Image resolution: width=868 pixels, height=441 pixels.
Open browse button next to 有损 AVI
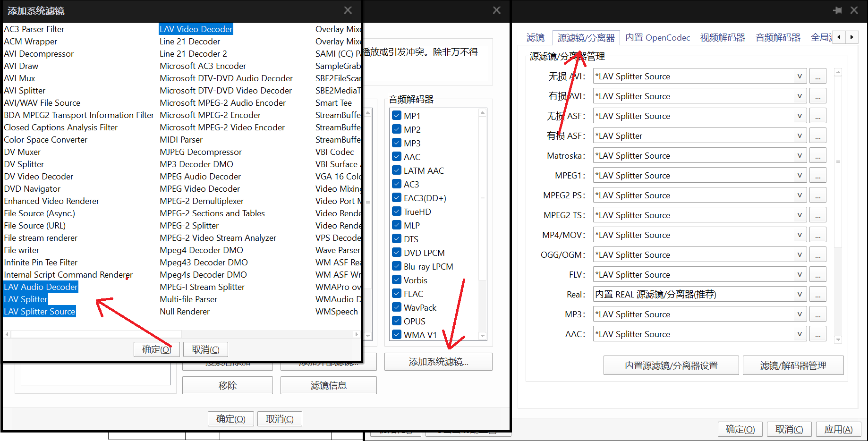[817, 96]
